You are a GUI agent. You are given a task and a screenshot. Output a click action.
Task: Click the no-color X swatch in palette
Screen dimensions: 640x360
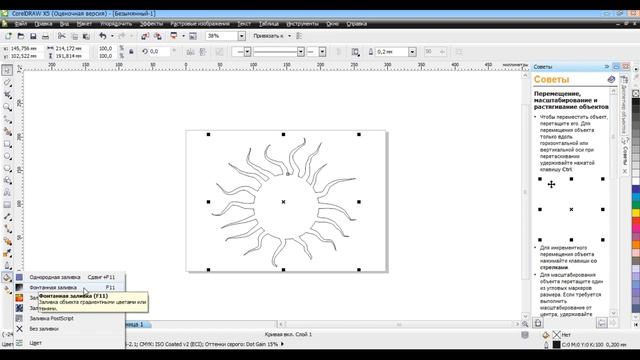[x=636, y=93]
